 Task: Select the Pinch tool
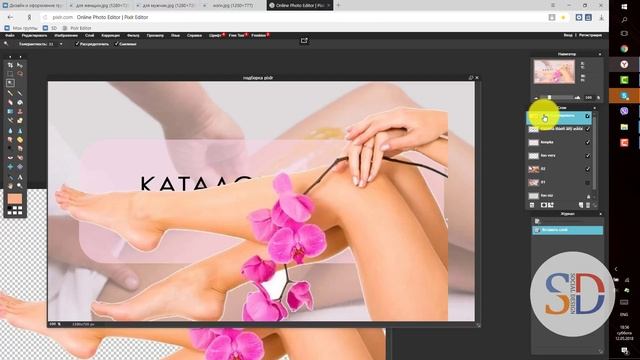(x=20, y=167)
